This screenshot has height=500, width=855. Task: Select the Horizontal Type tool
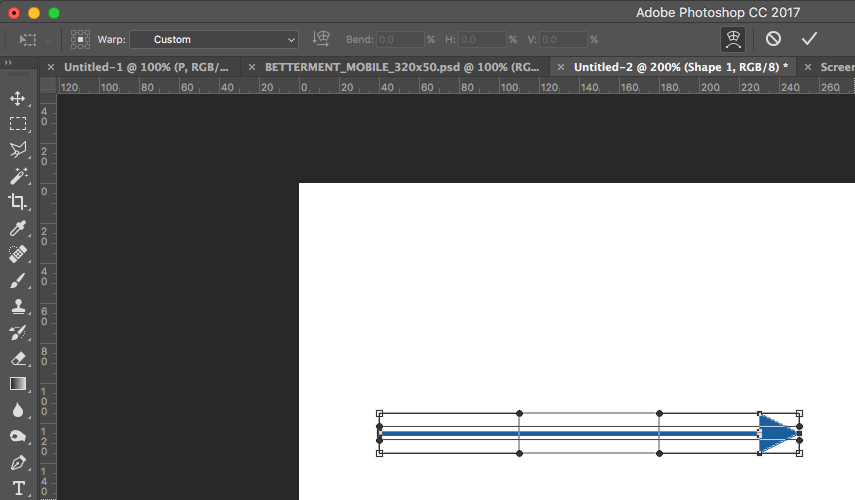click(x=17, y=488)
